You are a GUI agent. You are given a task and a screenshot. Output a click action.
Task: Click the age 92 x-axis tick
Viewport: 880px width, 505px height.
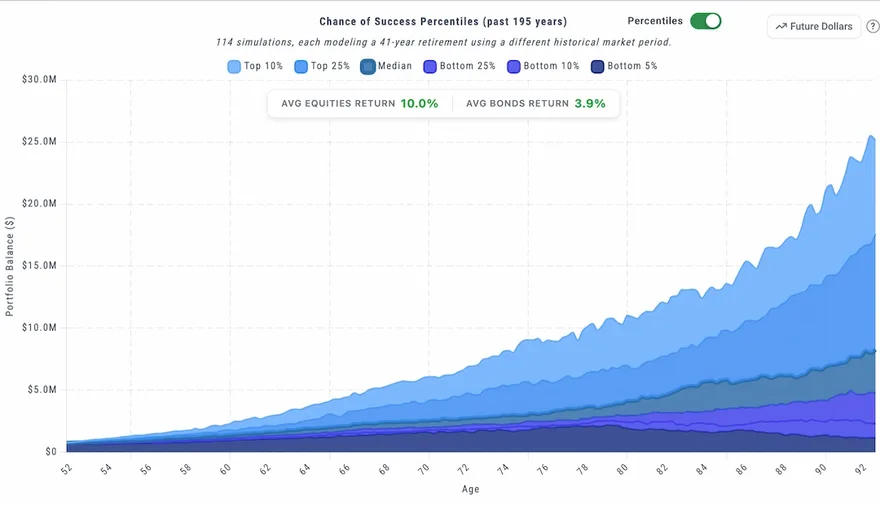click(860, 469)
